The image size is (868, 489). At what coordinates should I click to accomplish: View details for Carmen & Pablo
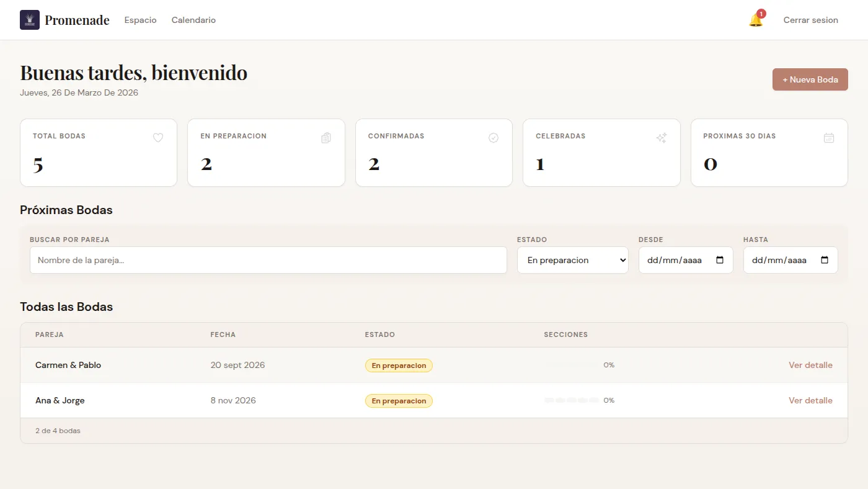tap(810, 365)
